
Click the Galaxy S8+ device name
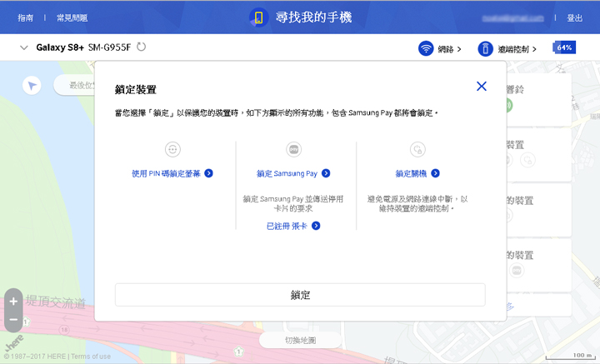pyautogui.click(x=60, y=47)
